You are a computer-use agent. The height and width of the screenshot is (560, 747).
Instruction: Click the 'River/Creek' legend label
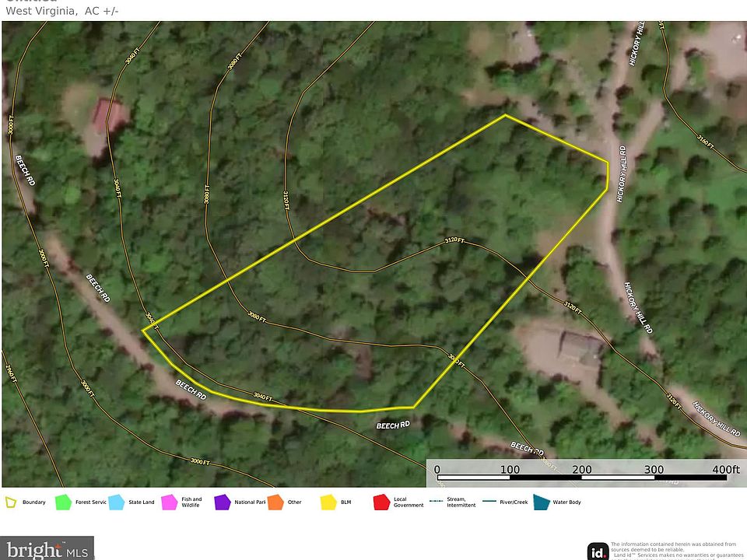tap(514, 502)
